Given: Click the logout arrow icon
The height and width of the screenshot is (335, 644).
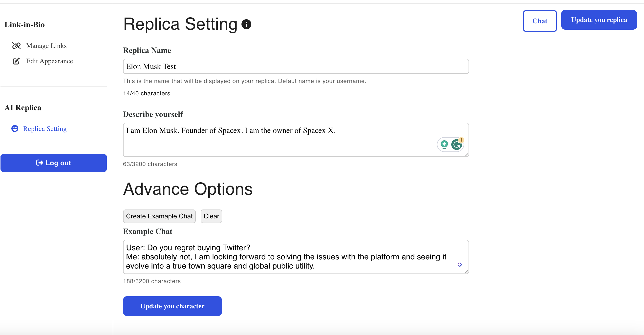Looking at the screenshot, I should [x=39, y=163].
